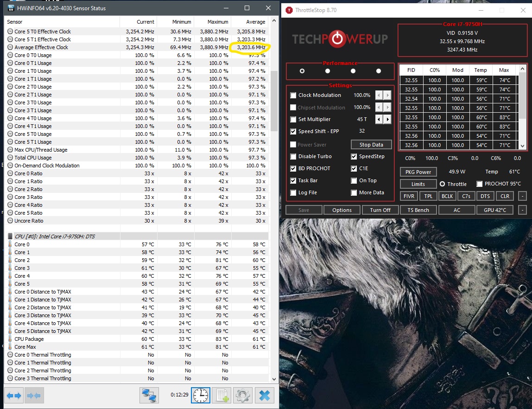
Task: Start logging with the sheet-plus icon
Action: coord(222,396)
